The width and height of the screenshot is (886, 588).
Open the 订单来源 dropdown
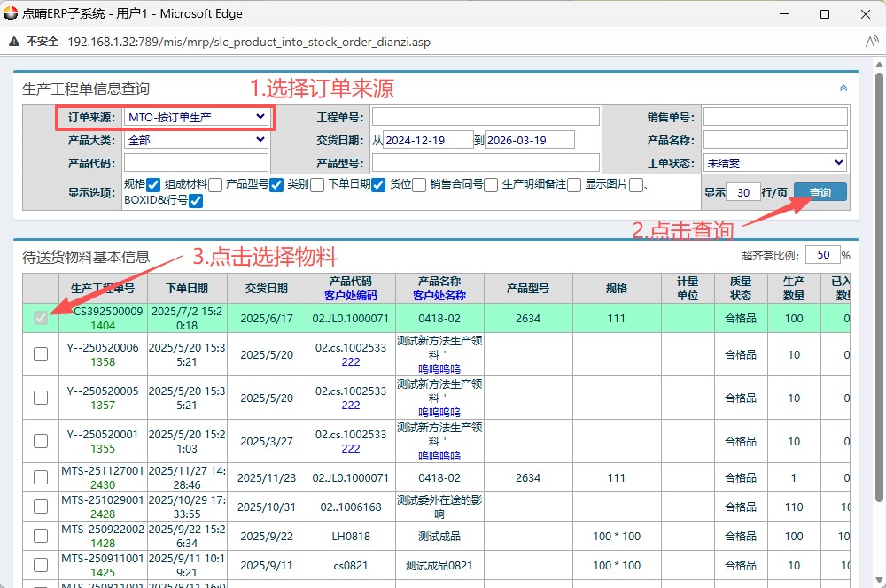click(197, 117)
